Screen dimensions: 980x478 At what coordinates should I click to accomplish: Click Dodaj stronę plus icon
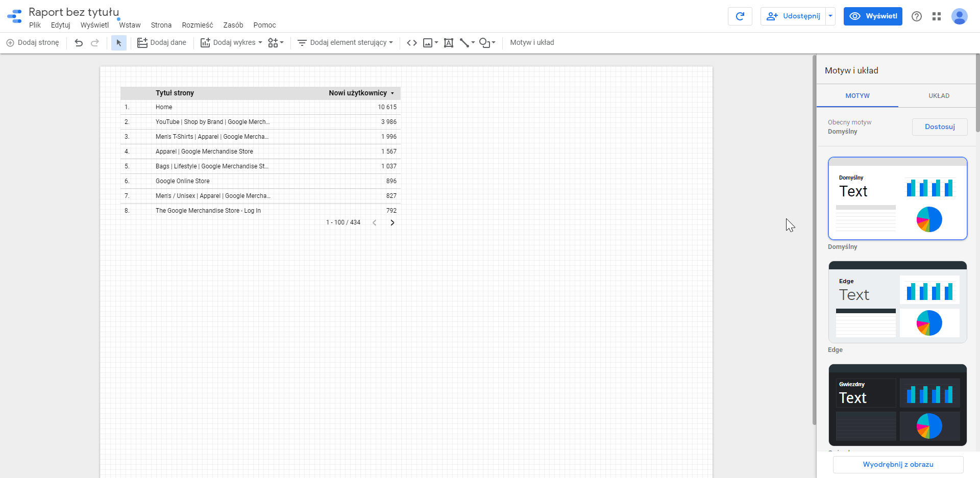point(10,43)
